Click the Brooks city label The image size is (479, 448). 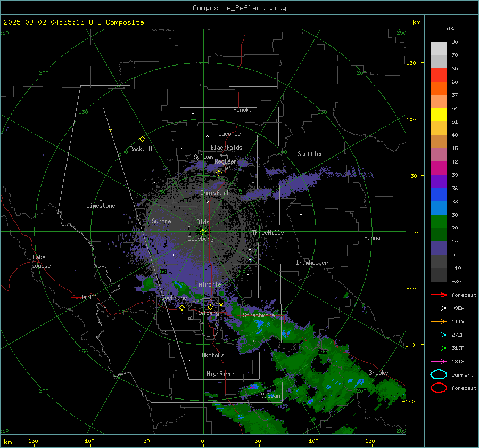pyautogui.click(x=378, y=373)
